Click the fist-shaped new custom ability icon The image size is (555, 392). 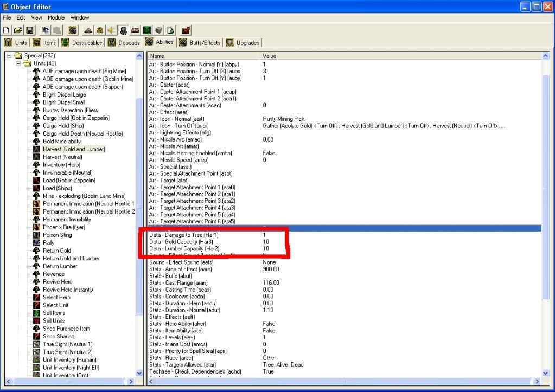tap(73, 30)
